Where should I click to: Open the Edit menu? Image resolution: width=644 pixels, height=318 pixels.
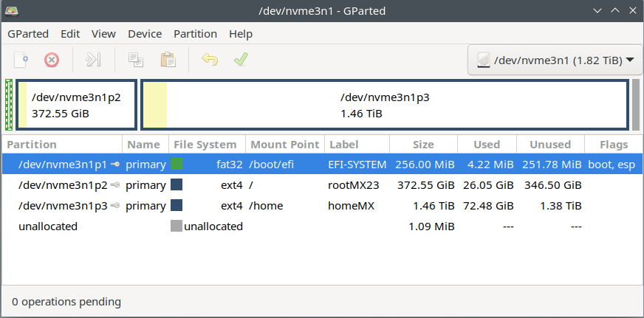pos(70,34)
